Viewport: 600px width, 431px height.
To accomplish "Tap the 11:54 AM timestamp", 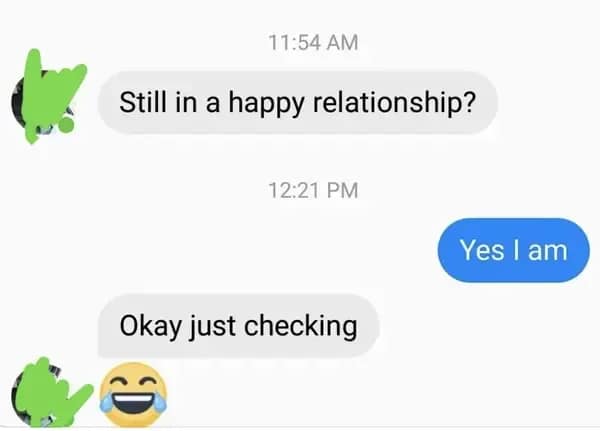I will pyautogui.click(x=313, y=42).
